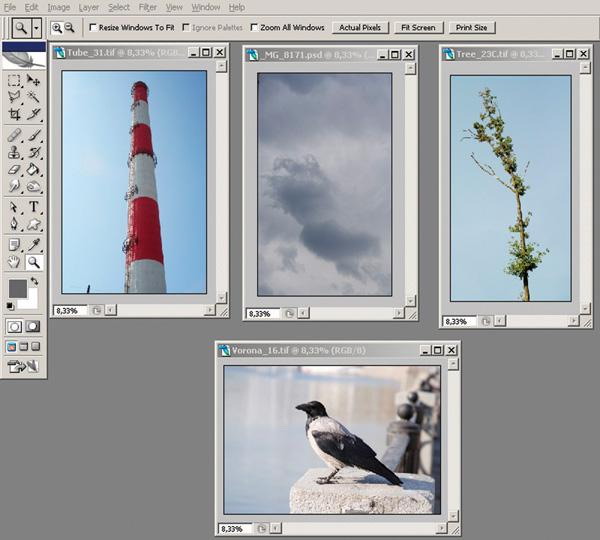Select the Crop tool
Viewport: 600px width, 540px height.
pyautogui.click(x=14, y=115)
